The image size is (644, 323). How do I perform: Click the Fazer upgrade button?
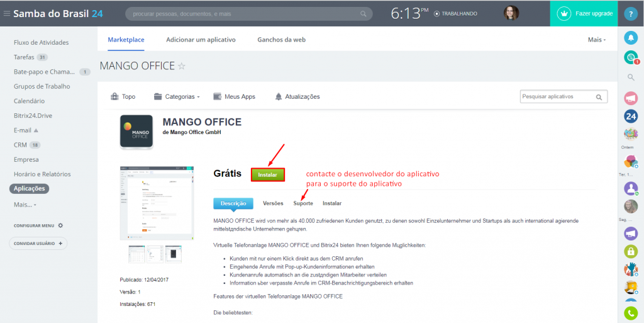[584, 14]
